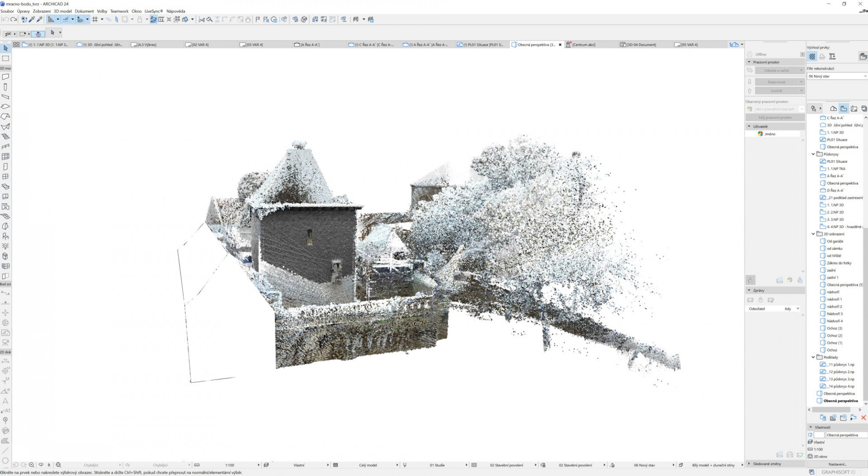
Task: Select the Marquee tool in the toolbox
Action: coord(5,58)
